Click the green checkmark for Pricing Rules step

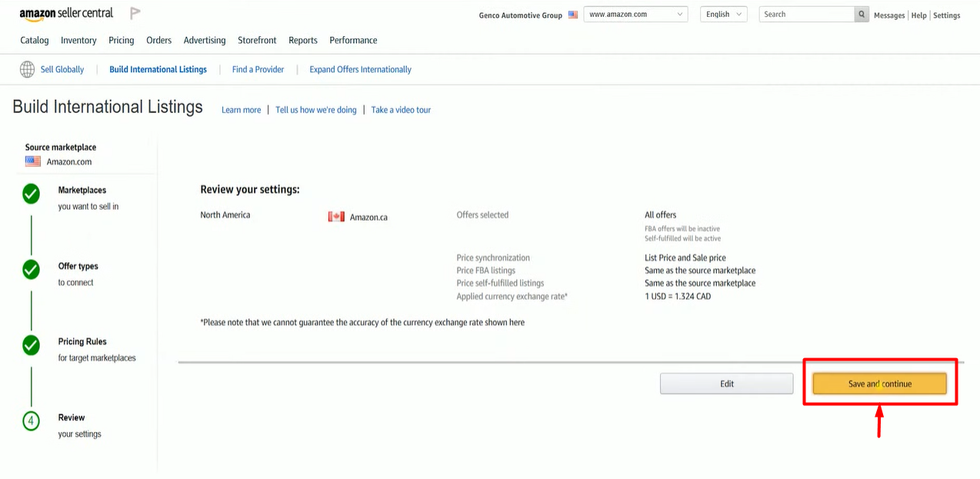tap(31, 345)
